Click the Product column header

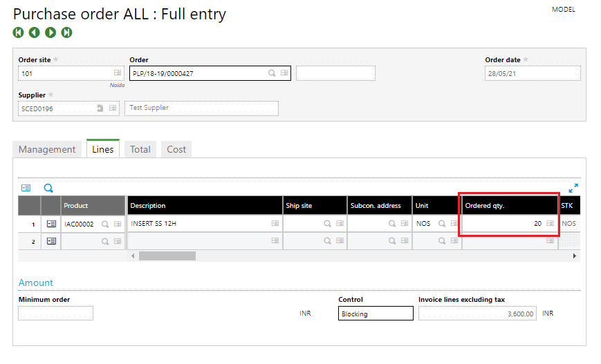93,206
